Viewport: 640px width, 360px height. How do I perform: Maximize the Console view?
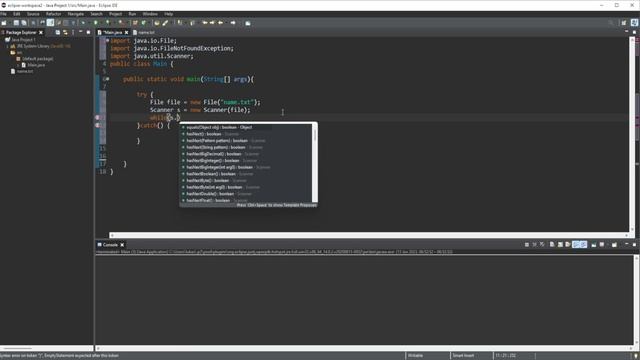click(x=634, y=244)
